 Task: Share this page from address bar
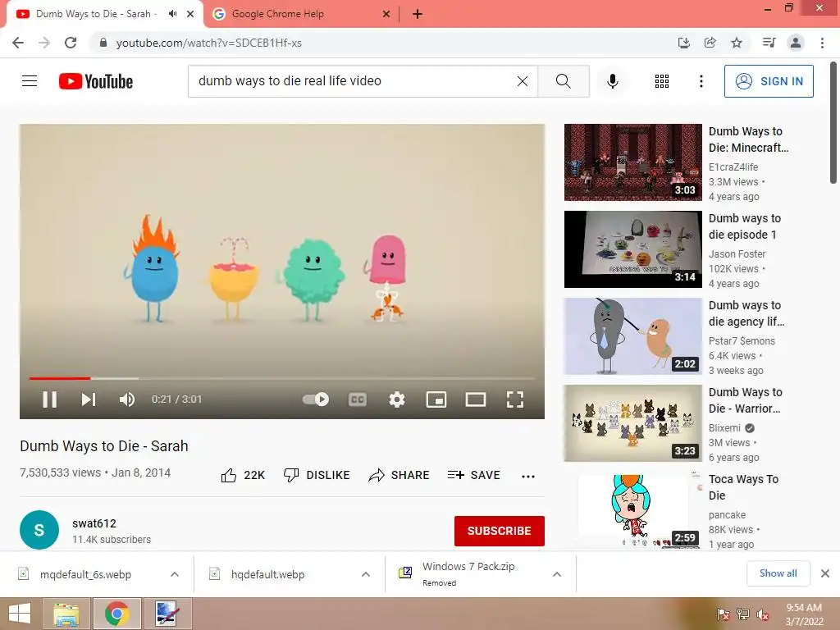click(x=710, y=43)
